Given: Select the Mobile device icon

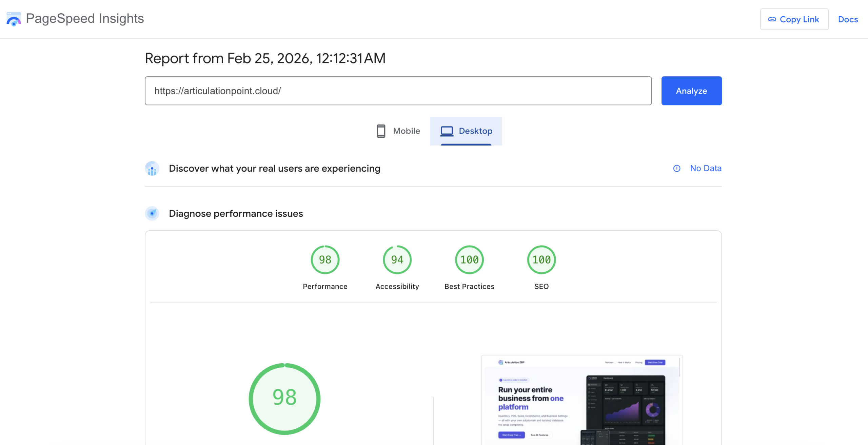Looking at the screenshot, I should [x=380, y=131].
